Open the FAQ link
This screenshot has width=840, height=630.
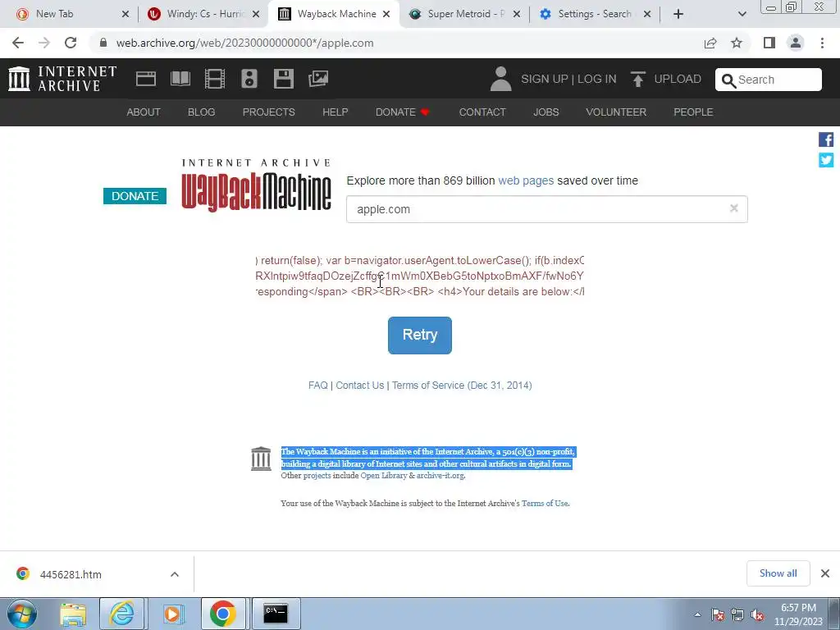[317, 386]
